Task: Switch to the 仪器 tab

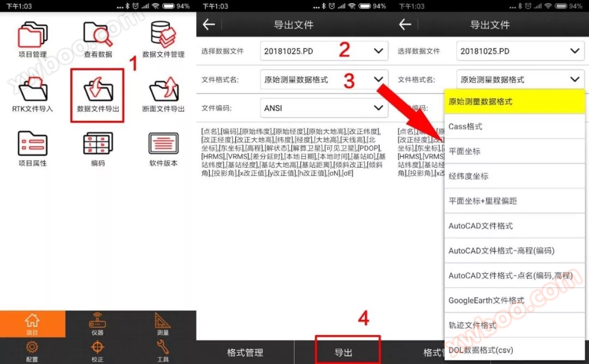Action: click(98, 324)
